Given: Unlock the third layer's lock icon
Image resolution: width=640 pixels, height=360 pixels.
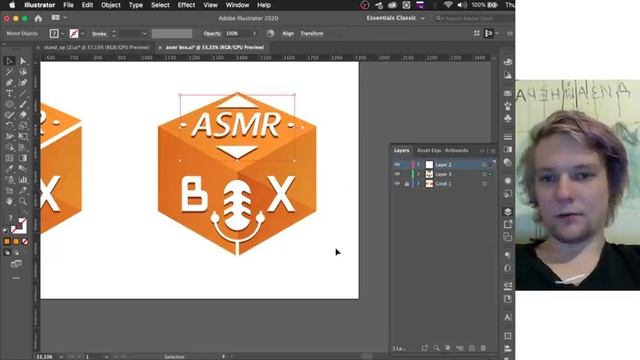Looking at the screenshot, I should [407, 184].
